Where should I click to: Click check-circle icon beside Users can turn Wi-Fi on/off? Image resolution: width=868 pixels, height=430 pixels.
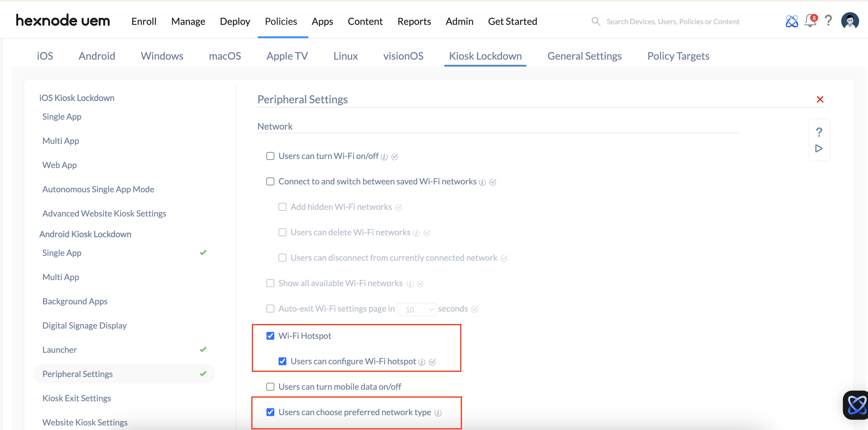coord(395,157)
